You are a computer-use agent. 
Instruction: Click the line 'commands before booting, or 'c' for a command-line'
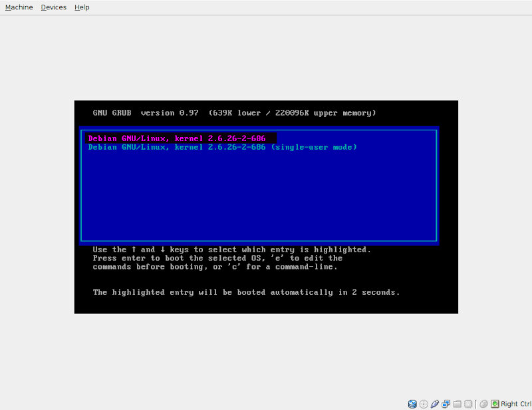tap(215, 267)
